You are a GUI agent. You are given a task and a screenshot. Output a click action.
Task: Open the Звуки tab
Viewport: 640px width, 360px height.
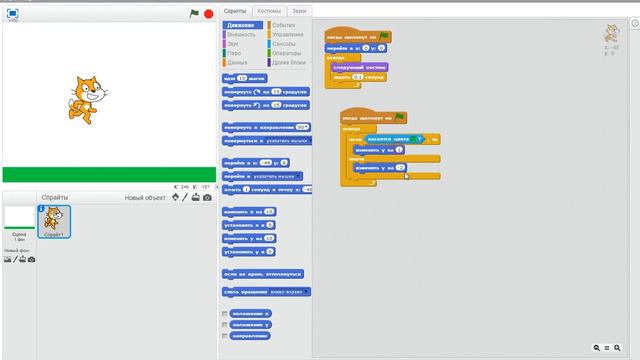pyautogui.click(x=299, y=11)
